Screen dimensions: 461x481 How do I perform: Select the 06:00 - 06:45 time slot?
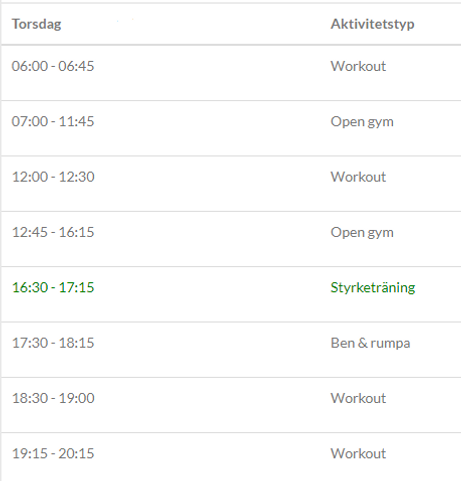pyautogui.click(x=53, y=66)
